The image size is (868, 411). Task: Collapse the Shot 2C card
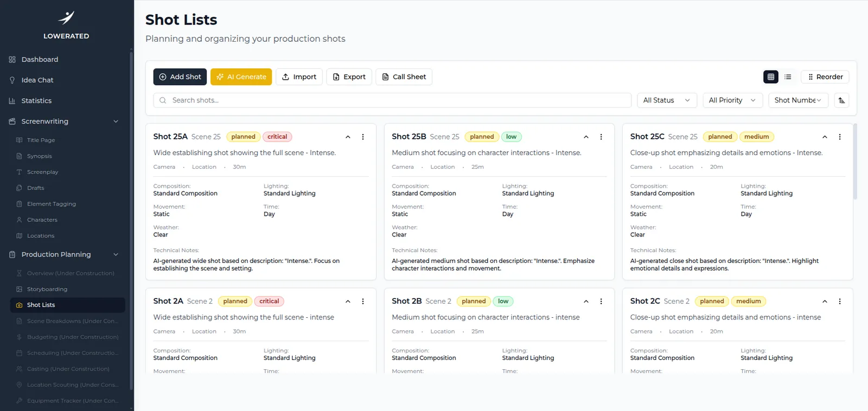click(x=825, y=301)
